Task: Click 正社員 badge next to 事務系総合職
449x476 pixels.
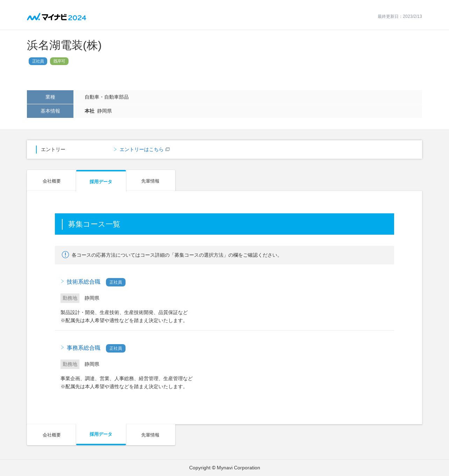Action: coord(116,348)
